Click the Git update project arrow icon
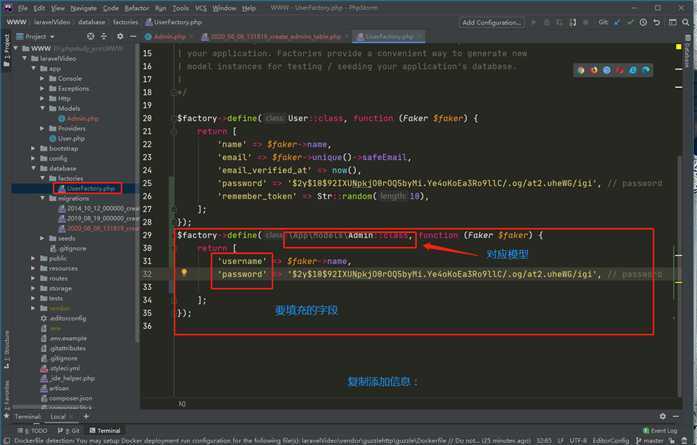The height and width of the screenshot is (445, 697). pos(617,22)
